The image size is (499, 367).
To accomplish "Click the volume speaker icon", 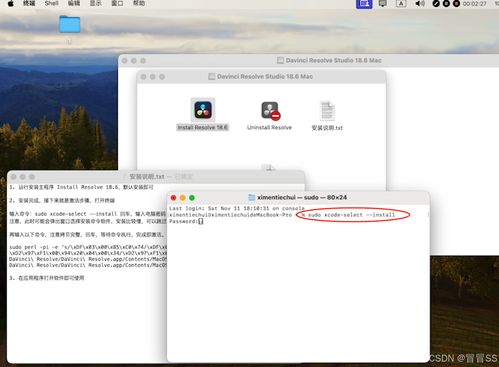I will (x=420, y=4).
